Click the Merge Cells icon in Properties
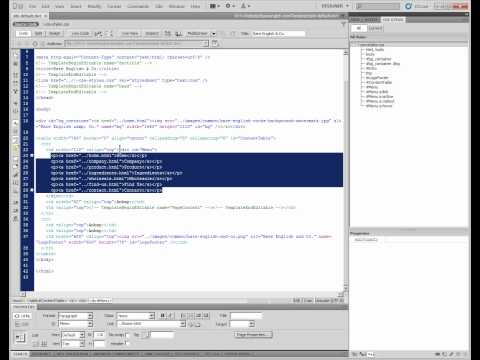Image resolution: width=480 pixels, height=360 pixels. click(x=36, y=343)
